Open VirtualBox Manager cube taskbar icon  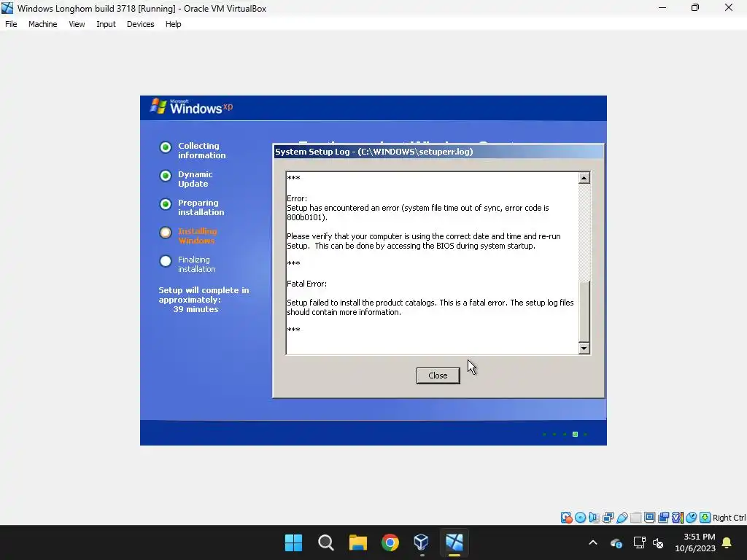coord(422,542)
